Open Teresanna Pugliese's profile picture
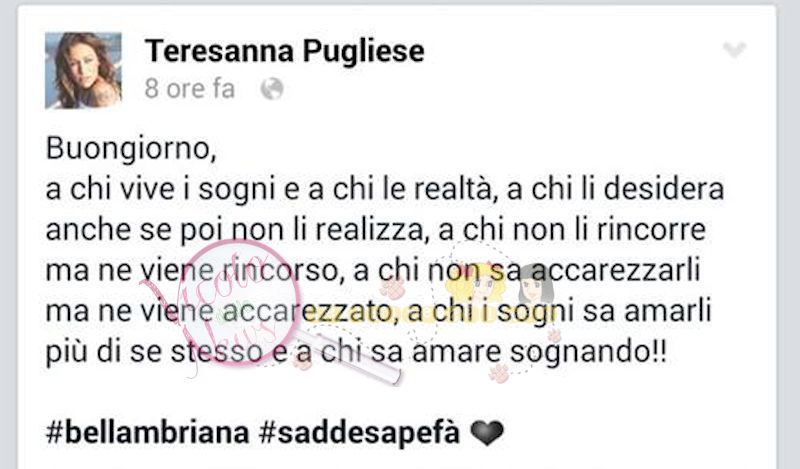800x469 pixels. (x=83, y=70)
